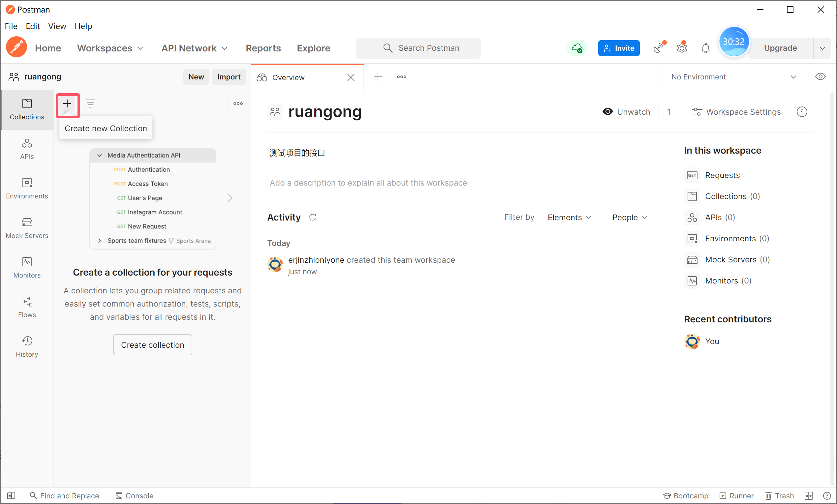This screenshot has width=837, height=504.
Task: Toggle Unwatch for ruangong workspace
Action: [x=626, y=112]
